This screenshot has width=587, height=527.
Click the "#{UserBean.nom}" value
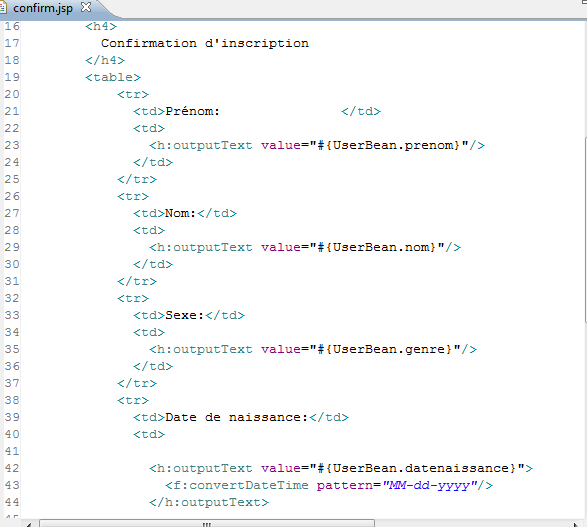pyautogui.click(x=377, y=247)
